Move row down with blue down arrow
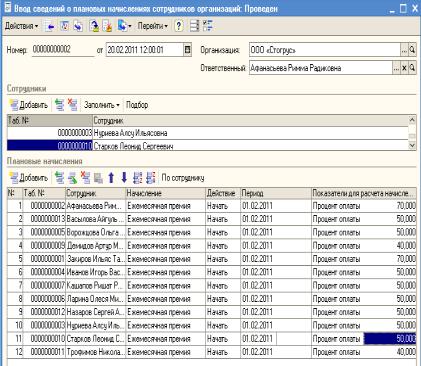Viewport: 421px width, 366px height. pos(124,178)
